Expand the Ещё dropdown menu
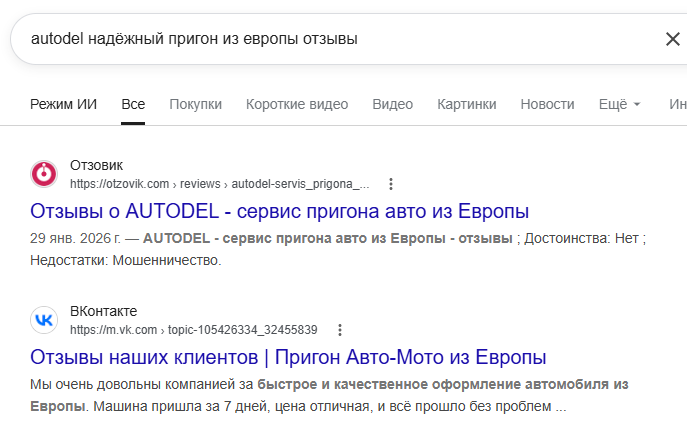Screen dimensions: 687x437 620,104
